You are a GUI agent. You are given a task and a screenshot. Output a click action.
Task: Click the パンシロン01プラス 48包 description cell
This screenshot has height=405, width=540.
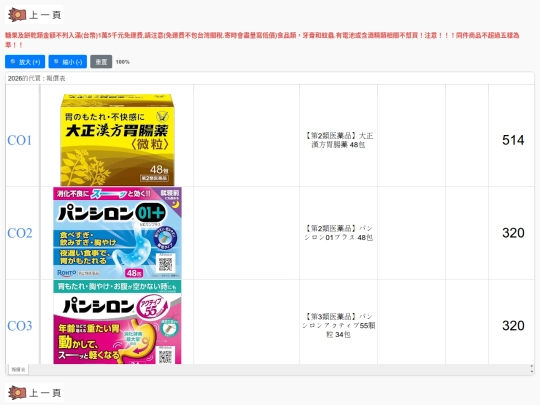(x=339, y=233)
